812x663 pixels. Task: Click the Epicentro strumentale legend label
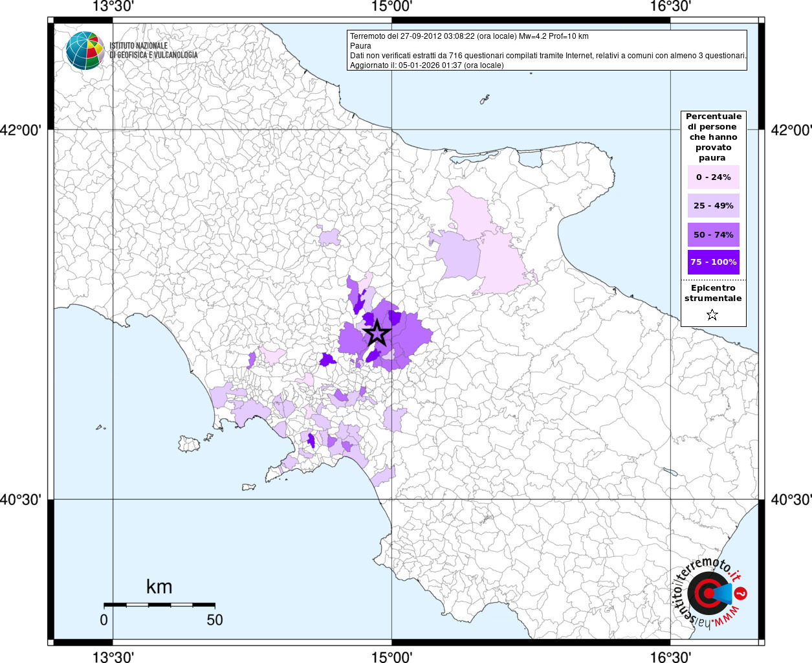coord(713,293)
